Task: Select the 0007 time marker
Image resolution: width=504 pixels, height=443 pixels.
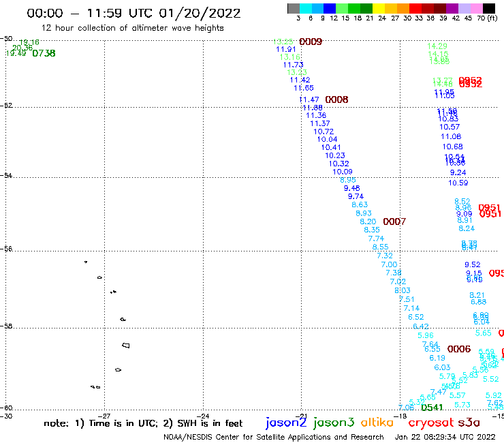Action: (x=394, y=221)
